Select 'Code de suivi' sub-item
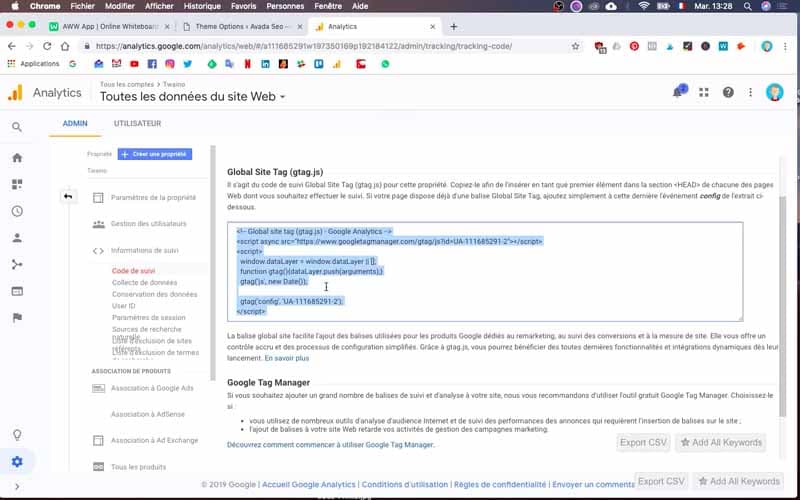The width and height of the screenshot is (800, 500). coord(134,271)
